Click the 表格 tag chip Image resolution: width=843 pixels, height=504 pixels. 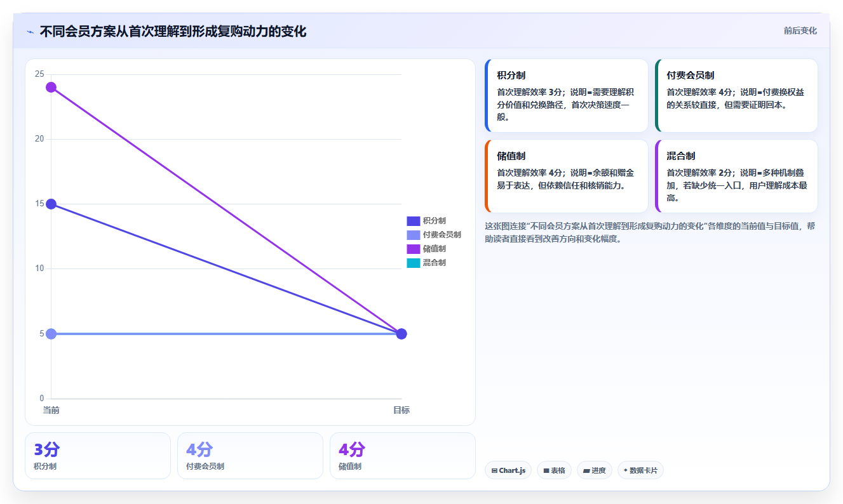coord(554,470)
